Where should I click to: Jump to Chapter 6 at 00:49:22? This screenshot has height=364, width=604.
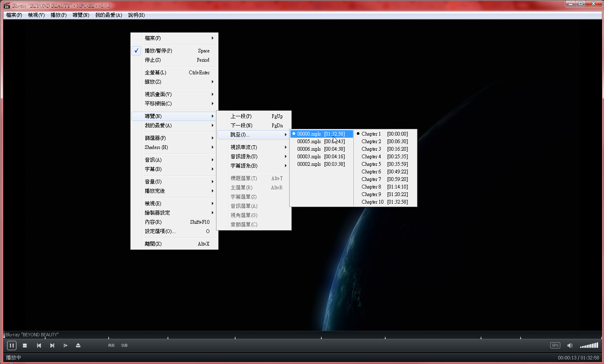point(385,172)
